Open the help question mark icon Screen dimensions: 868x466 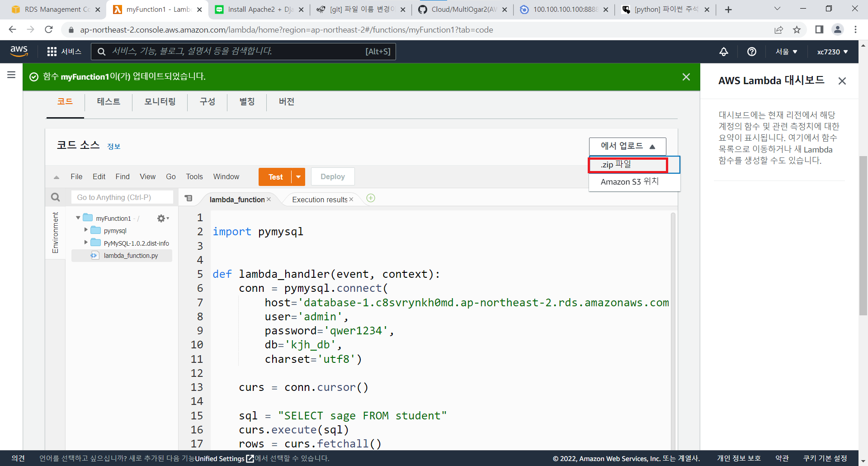click(x=752, y=52)
